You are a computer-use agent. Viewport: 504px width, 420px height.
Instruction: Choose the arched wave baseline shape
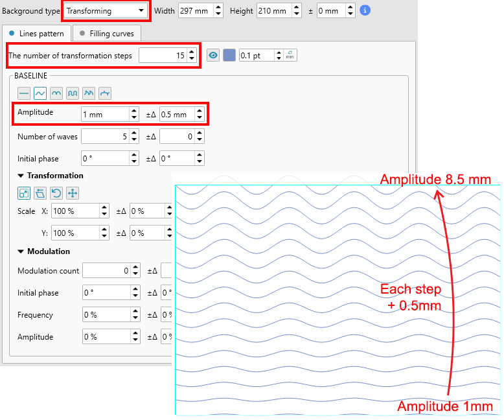pyautogui.click(x=56, y=93)
